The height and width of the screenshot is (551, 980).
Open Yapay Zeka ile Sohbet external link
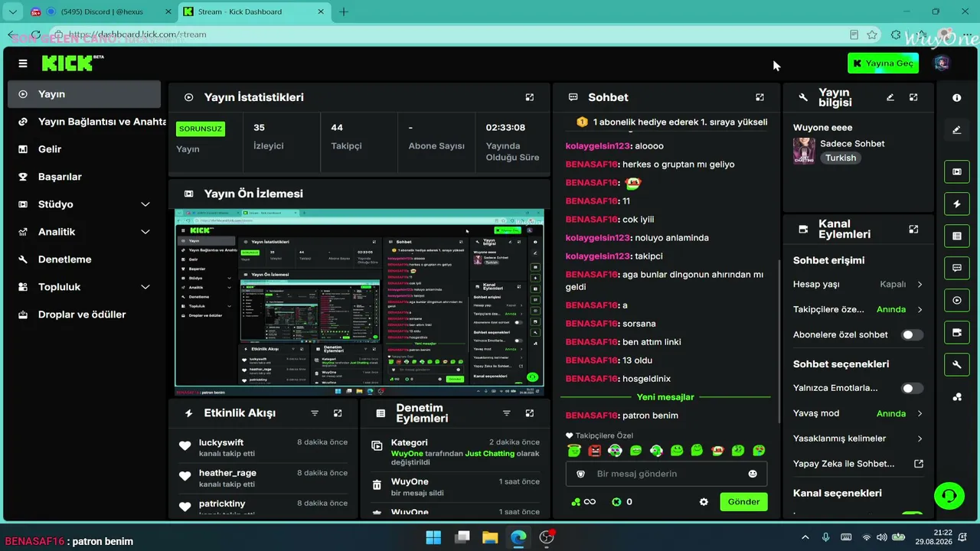click(x=919, y=464)
